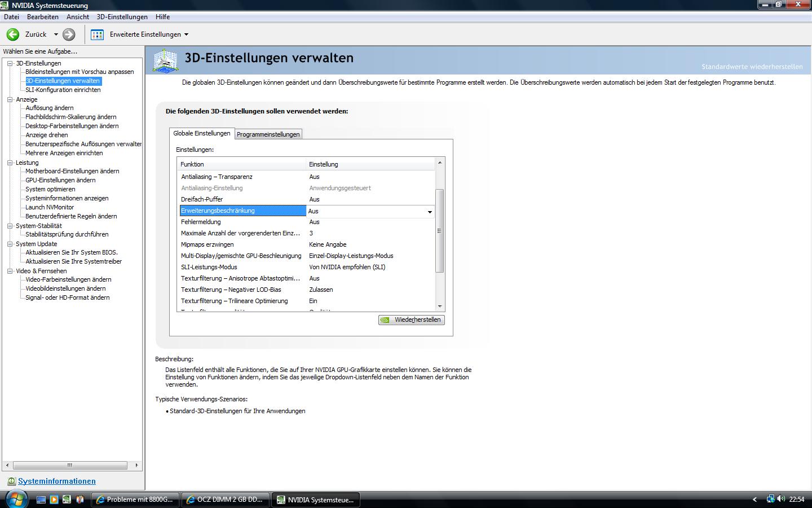Open Flachbildschirm-Skalierung ändern

coord(71,117)
